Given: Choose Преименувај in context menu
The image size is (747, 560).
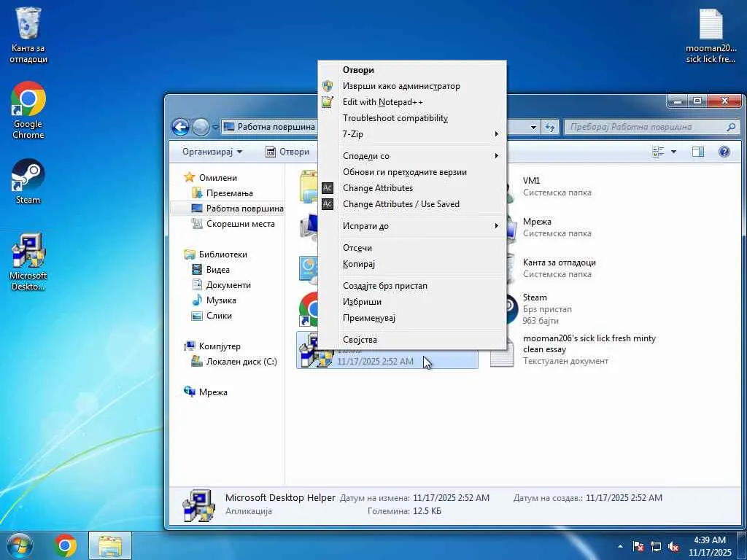Looking at the screenshot, I should coord(412,318).
